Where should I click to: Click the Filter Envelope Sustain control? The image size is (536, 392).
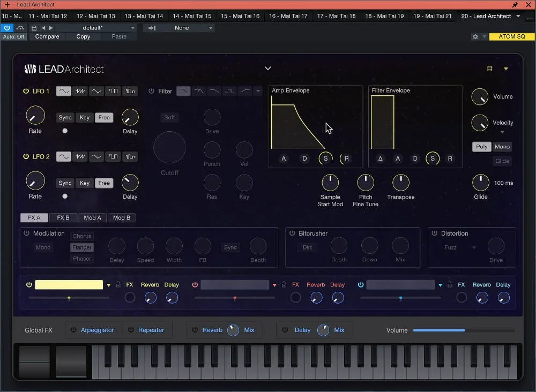433,159
